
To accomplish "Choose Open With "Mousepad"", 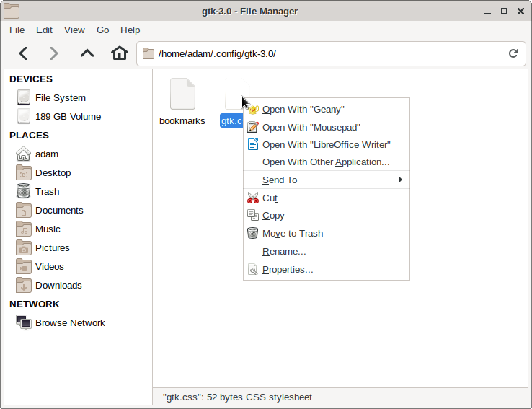I will pos(310,127).
